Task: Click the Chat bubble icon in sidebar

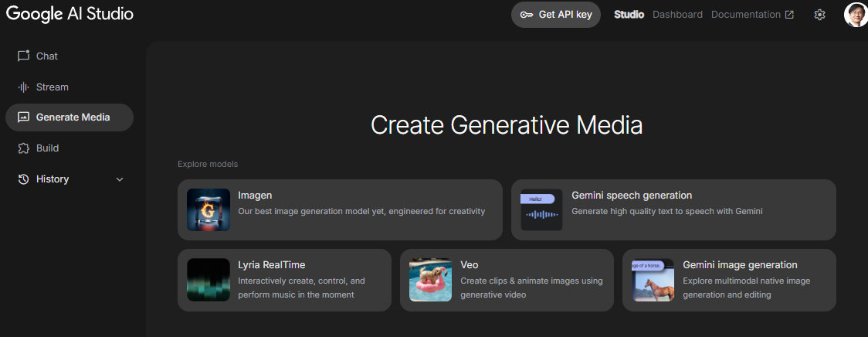Action: click(x=23, y=56)
